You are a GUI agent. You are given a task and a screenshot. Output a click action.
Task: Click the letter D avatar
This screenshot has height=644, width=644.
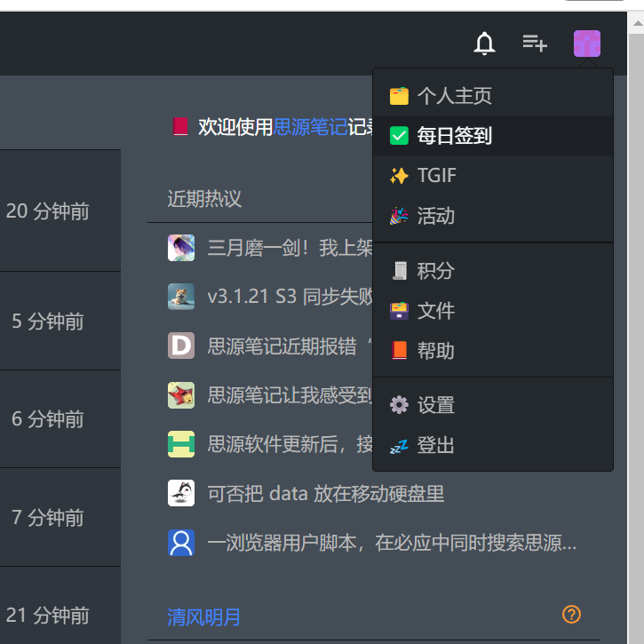[181, 346]
